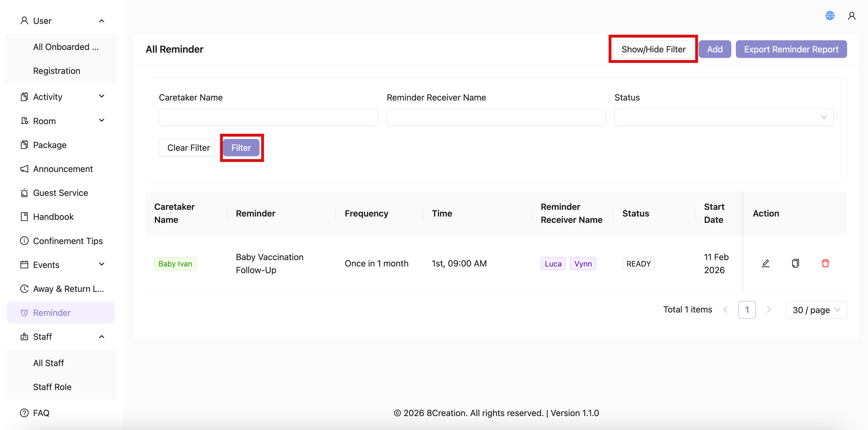The width and height of the screenshot is (868, 430).
Task: Click the red delete trash icon
Action: [825, 263]
